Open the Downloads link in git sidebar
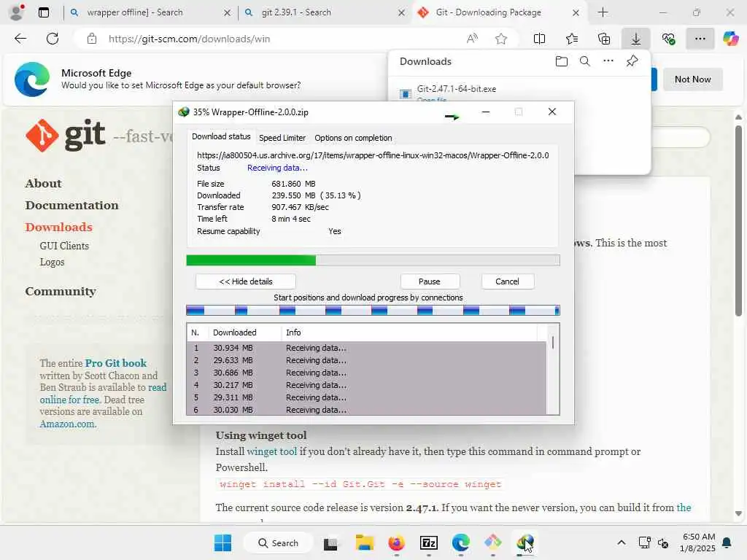The width and height of the screenshot is (747, 560). (58, 227)
